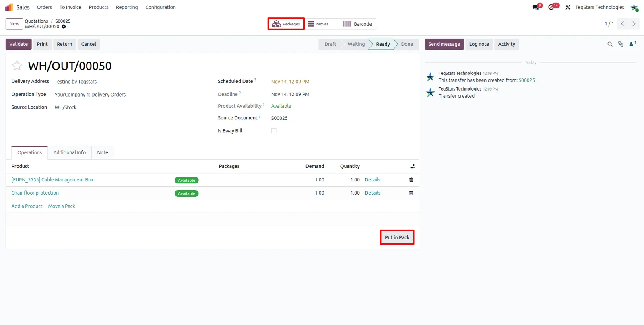Click the Put in Pack button
This screenshot has width=644, height=325.
coord(397,237)
